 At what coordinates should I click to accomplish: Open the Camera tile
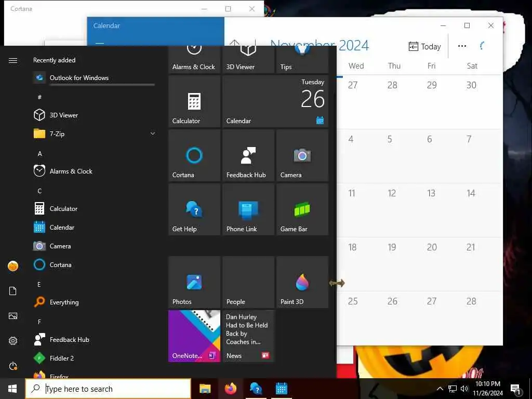302,155
